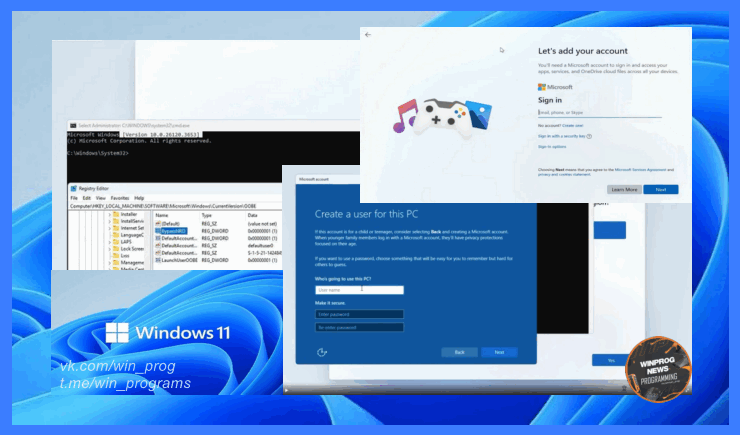Image resolution: width=740 pixels, height=435 pixels.
Task: Open the Registry Editor app icon in its title bar
Action: [74, 188]
